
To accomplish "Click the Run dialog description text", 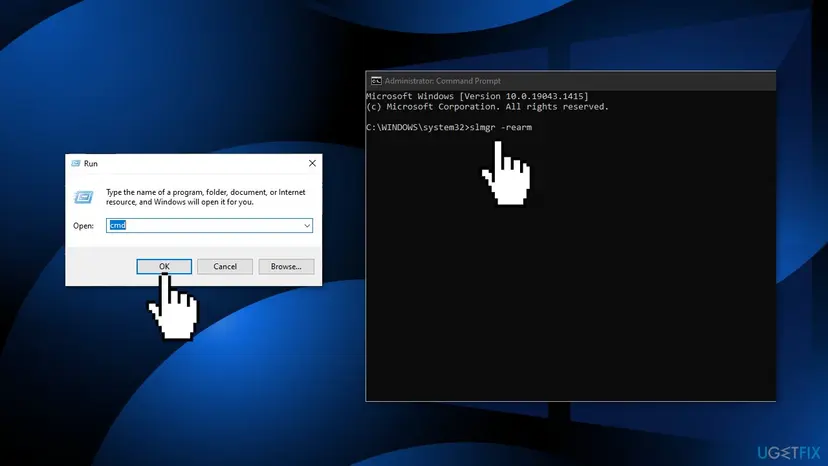I will (x=206, y=197).
